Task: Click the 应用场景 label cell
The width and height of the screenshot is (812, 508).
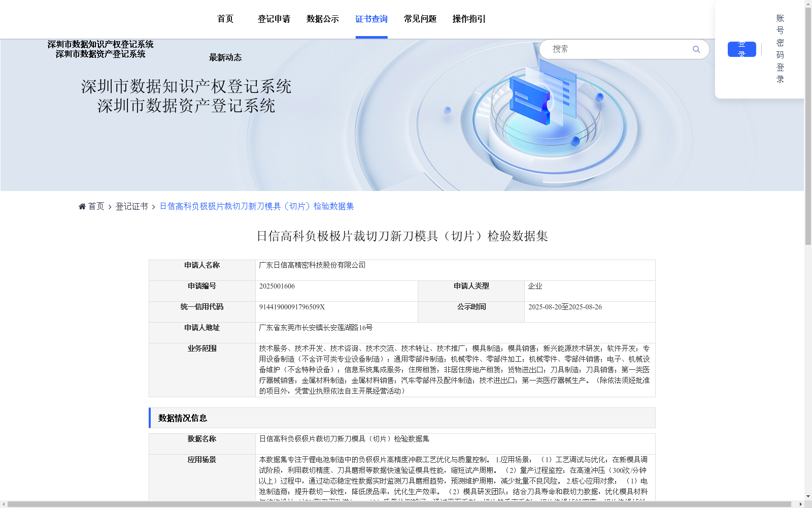Action: 202,478
